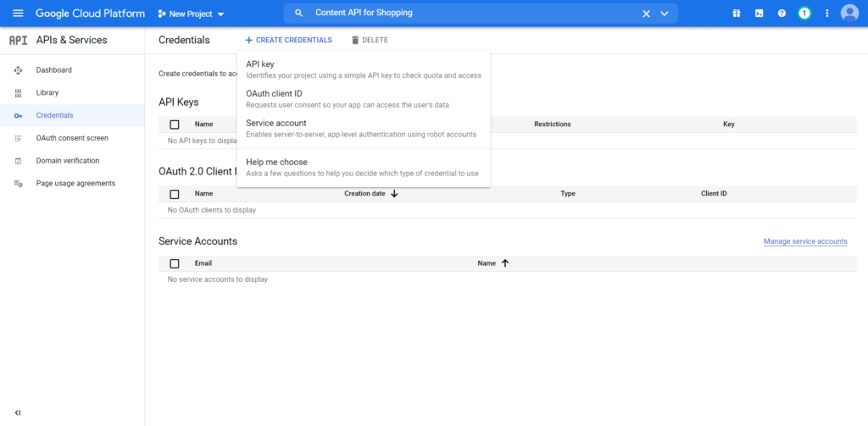Open the hamburger navigation menu
Viewport: 868px width, 426px height.
point(18,14)
